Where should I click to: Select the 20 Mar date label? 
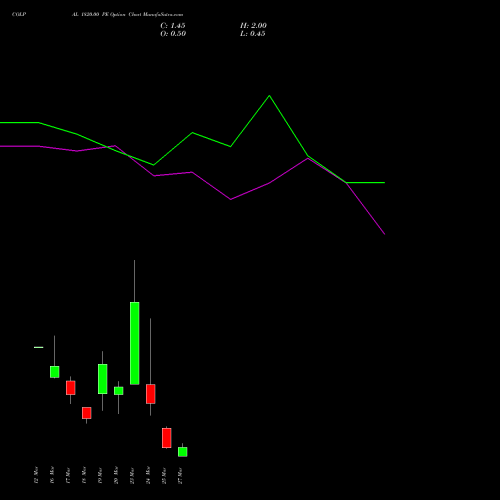(x=116, y=475)
